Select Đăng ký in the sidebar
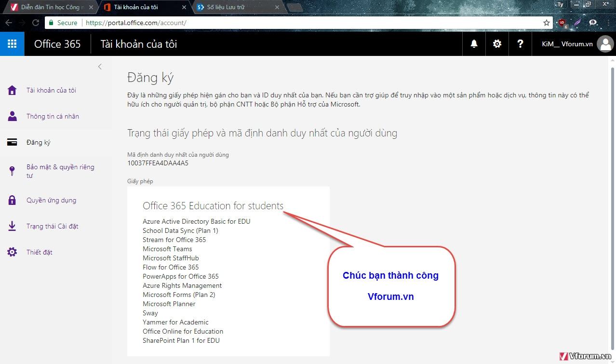The width and height of the screenshot is (616, 364). pyautogui.click(x=39, y=142)
